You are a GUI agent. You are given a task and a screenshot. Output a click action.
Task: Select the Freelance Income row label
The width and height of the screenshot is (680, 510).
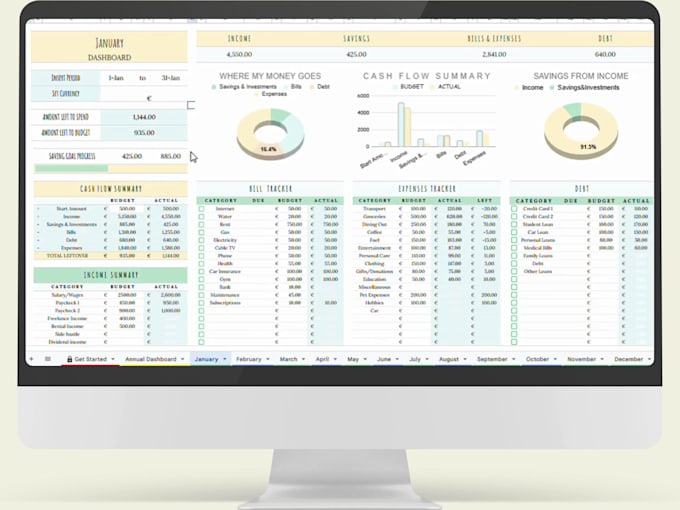click(67, 318)
